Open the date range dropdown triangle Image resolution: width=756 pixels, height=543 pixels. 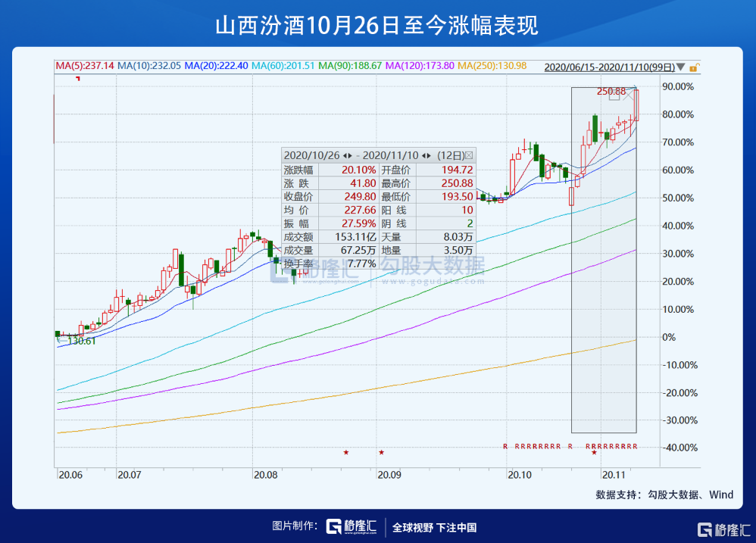pos(681,67)
